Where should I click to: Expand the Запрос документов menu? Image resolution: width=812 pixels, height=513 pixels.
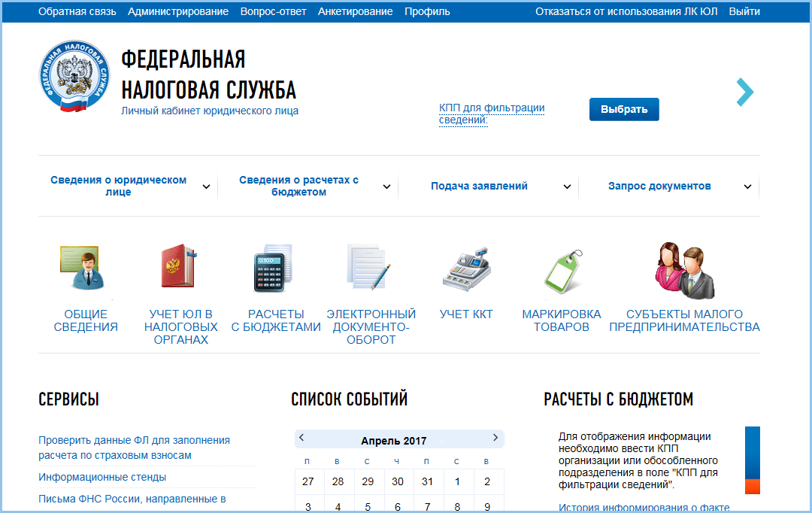tap(748, 187)
